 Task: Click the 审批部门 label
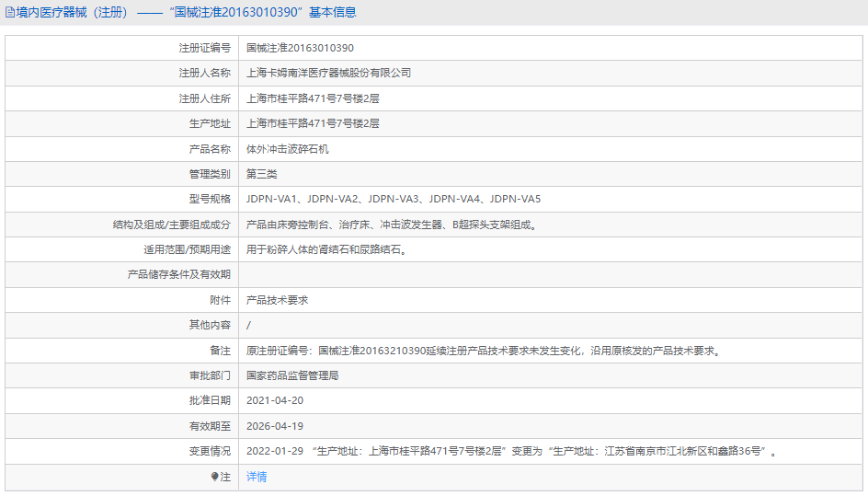[210, 375]
